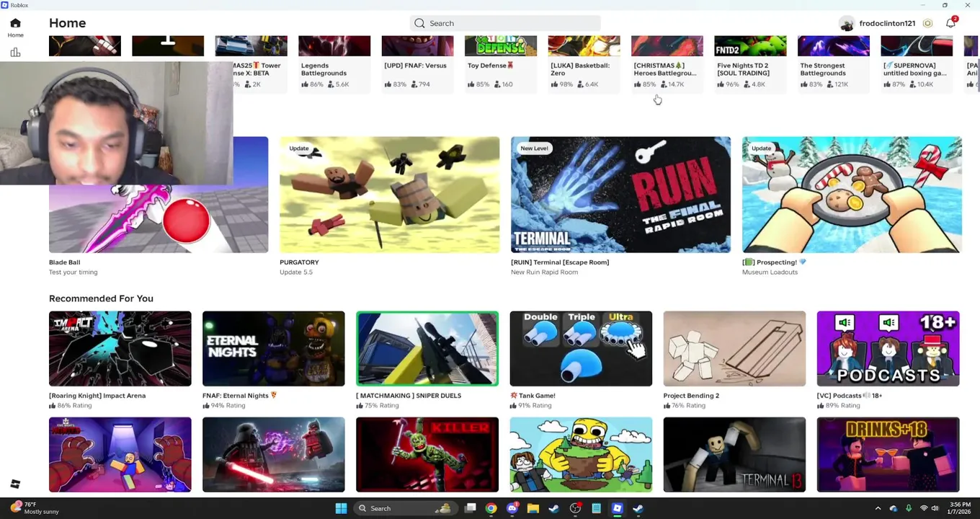
Task: Click the microphone tray icon
Action: (909, 508)
